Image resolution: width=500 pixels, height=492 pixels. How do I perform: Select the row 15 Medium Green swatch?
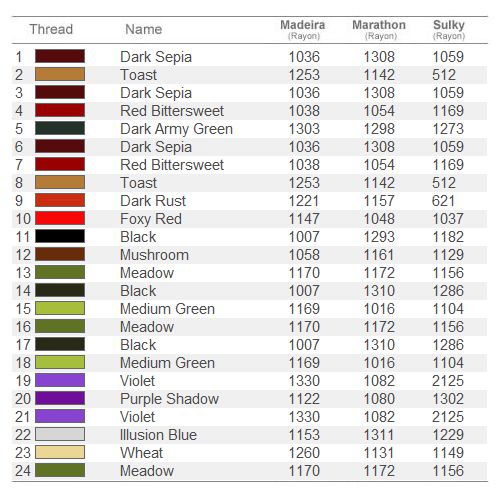point(60,308)
